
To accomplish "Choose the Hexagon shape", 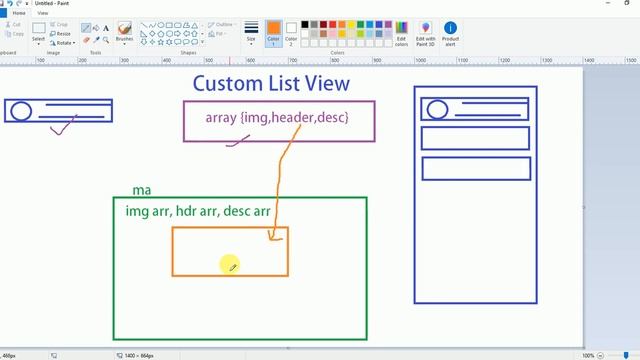I will (x=169, y=33).
